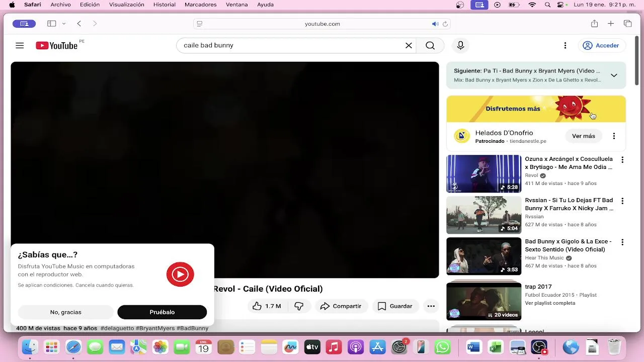Start voice search with the microphone icon
This screenshot has width=644, height=362.
[x=460, y=45]
